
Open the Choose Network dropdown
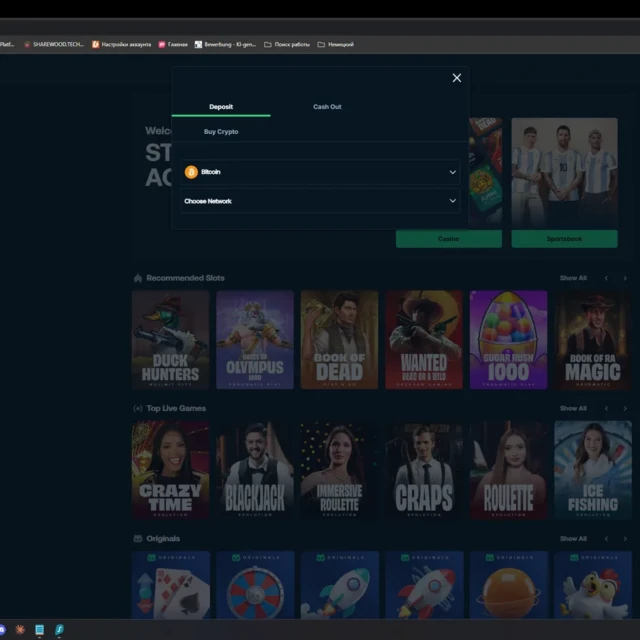[320, 201]
